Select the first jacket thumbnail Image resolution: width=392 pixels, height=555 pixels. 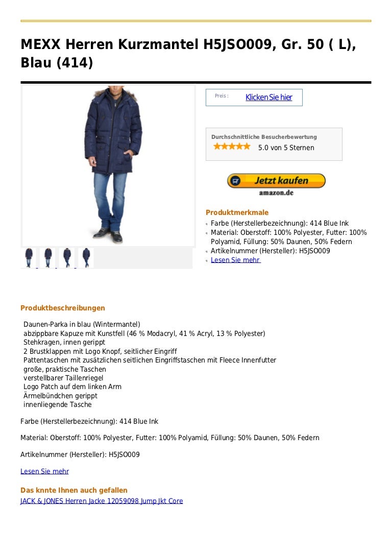tap(29, 258)
